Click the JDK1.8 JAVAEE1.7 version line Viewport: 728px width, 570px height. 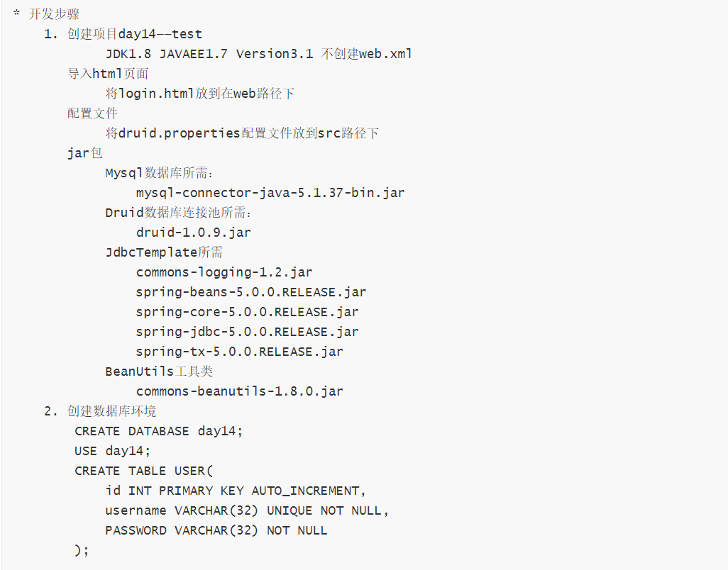[258, 54]
